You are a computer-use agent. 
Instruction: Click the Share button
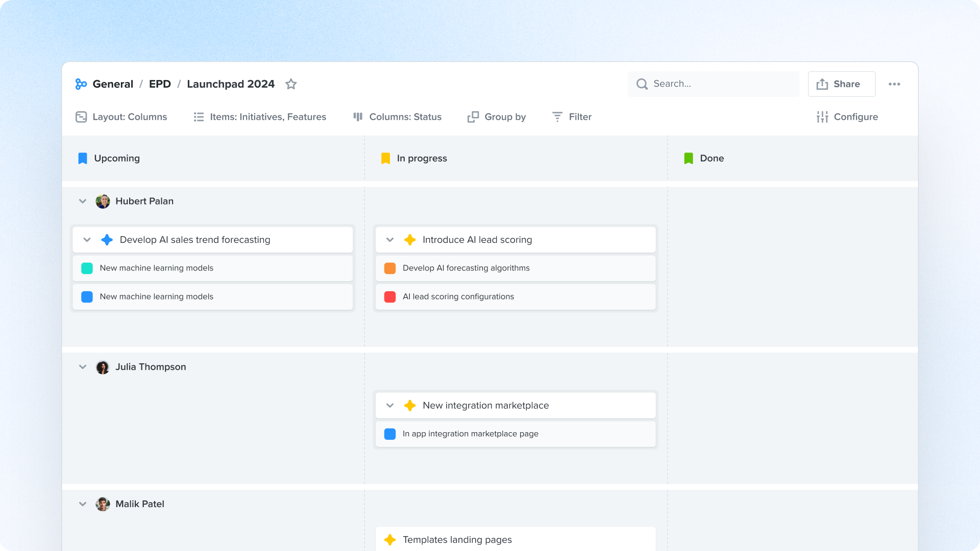pyautogui.click(x=841, y=84)
